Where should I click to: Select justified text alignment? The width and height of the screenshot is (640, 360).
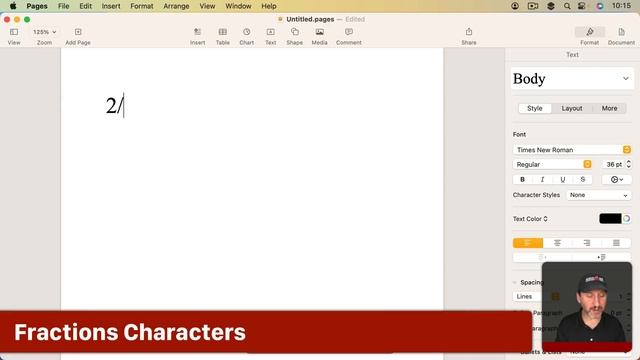pos(616,243)
